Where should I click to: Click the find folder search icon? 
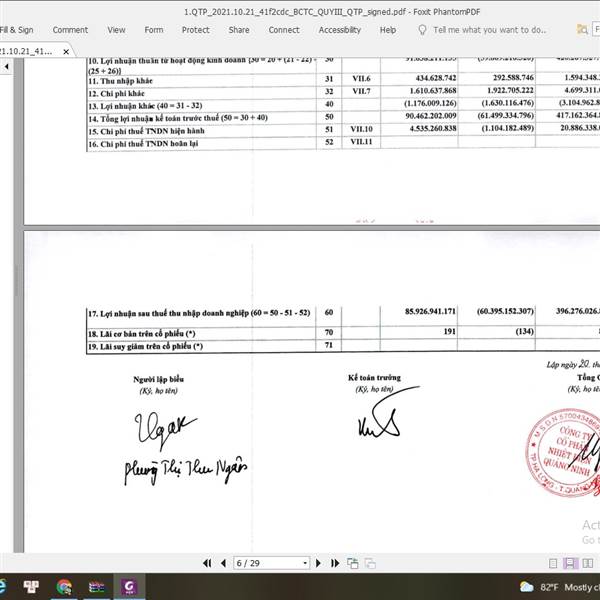click(x=582, y=29)
